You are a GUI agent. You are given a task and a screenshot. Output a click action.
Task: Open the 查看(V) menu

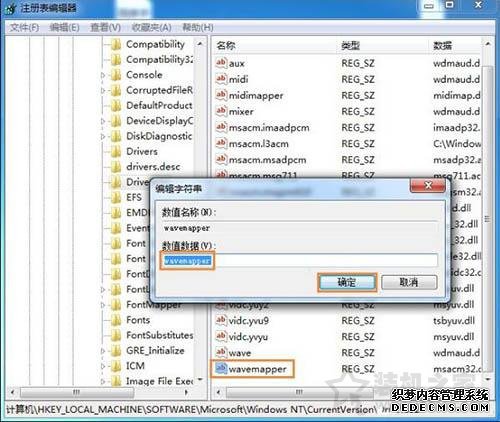[x=105, y=27]
